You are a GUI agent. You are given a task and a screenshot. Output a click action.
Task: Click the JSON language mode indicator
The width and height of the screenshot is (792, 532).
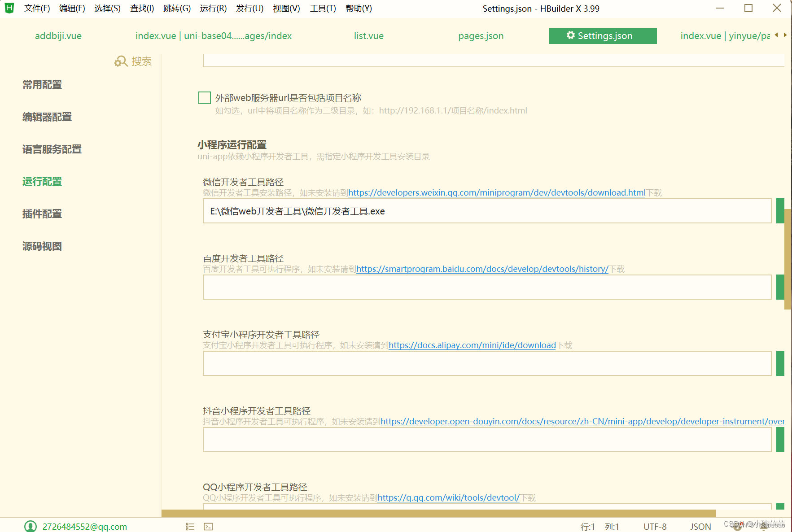[700, 527]
